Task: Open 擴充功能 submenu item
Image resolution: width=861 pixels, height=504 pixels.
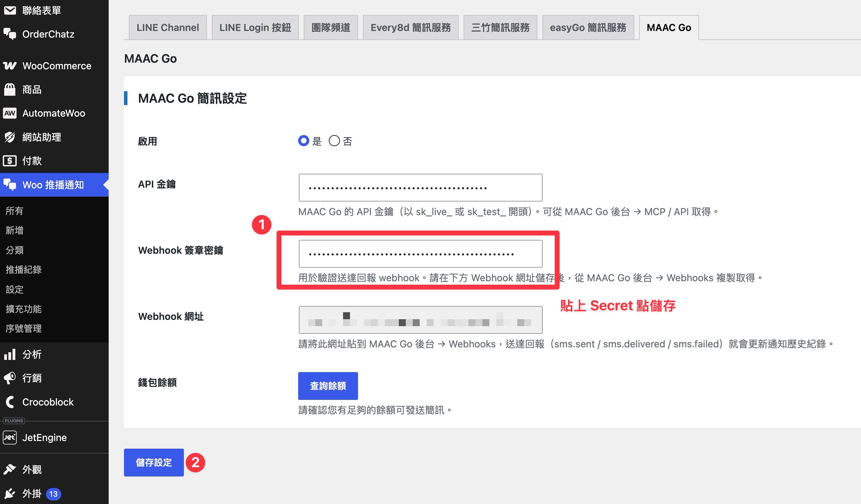Action: pos(24,309)
